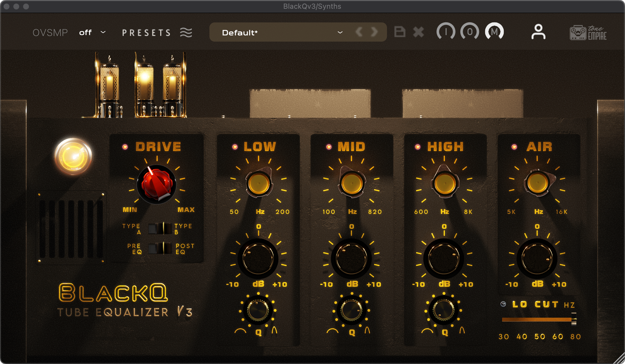Go to next preset arrow
This screenshot has height=364, width=625.
coord(374,32)
